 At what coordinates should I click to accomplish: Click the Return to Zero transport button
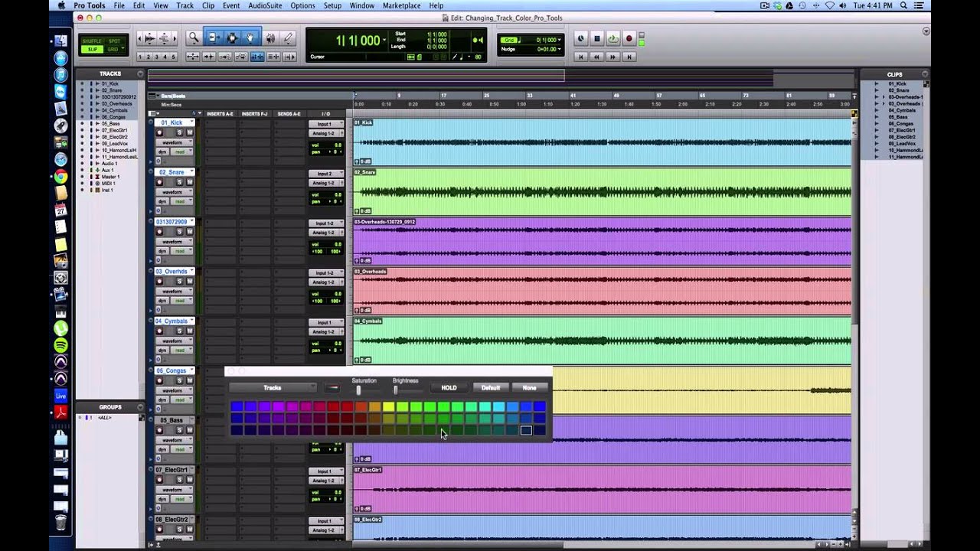[x=580, y=57]
